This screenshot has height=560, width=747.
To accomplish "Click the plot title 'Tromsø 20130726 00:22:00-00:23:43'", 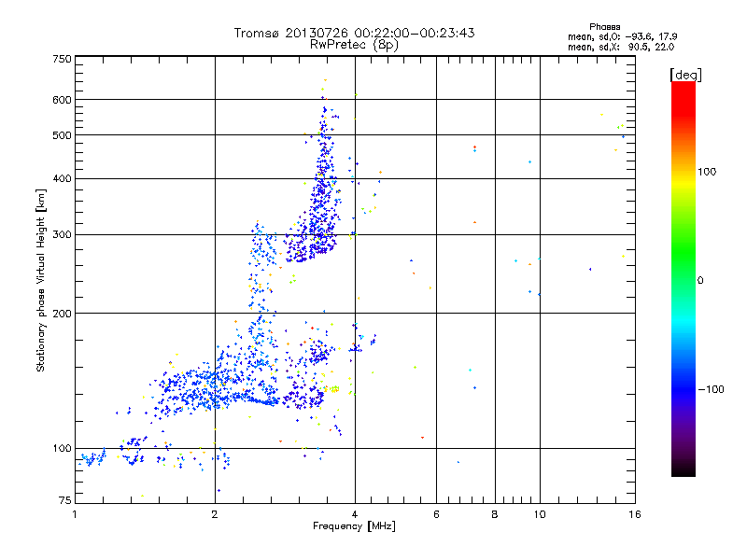I will 354,33.
